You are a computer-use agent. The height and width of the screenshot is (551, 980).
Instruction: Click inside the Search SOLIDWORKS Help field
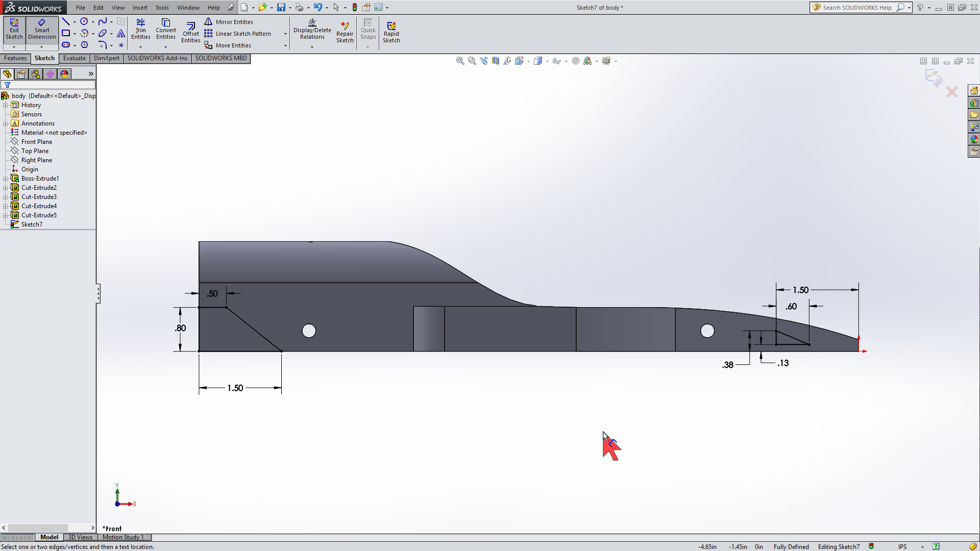pyautogui.click(x=857, y=8)
